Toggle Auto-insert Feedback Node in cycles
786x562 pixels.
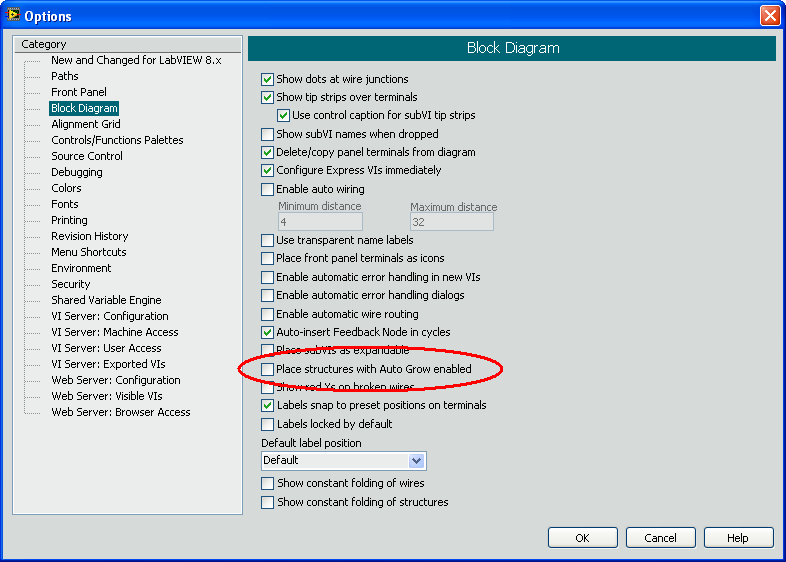(267, 332)
